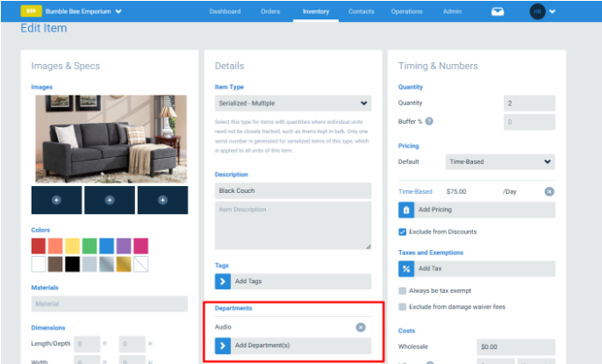This screenshot has height=364, width=602.
Task: Edit the Buffer % field
Action: click(529, 122)
